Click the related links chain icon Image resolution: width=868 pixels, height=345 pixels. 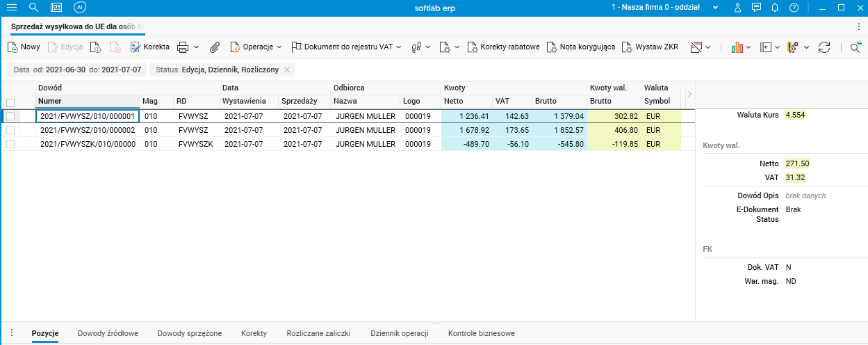pos(417,47)
